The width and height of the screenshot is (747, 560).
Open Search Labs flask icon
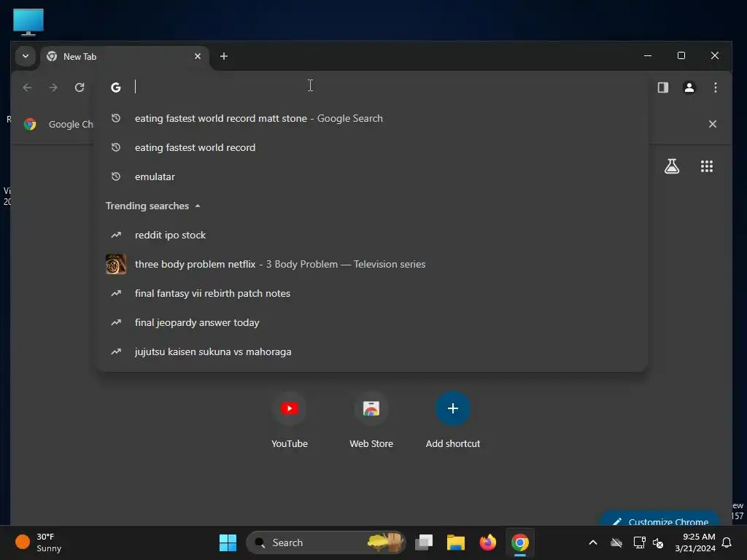click(x=672, y=166)
